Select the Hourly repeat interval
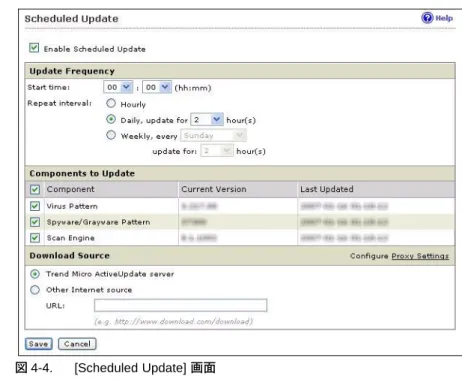The width and height of the screenshot is (462, 385). [111, 103]
